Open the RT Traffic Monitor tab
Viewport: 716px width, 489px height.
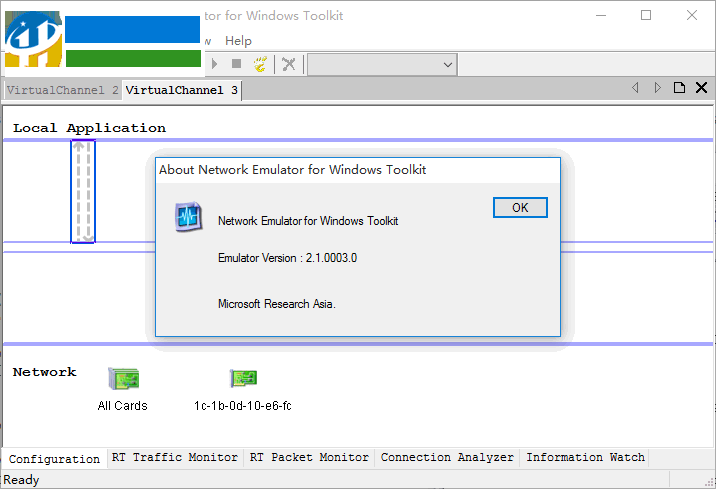[175, 457]
